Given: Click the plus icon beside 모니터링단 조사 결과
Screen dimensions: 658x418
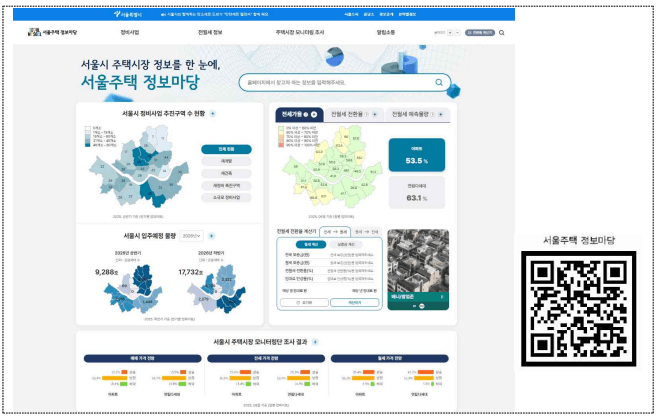Looking at the screenshot, I should coord(314,341).
